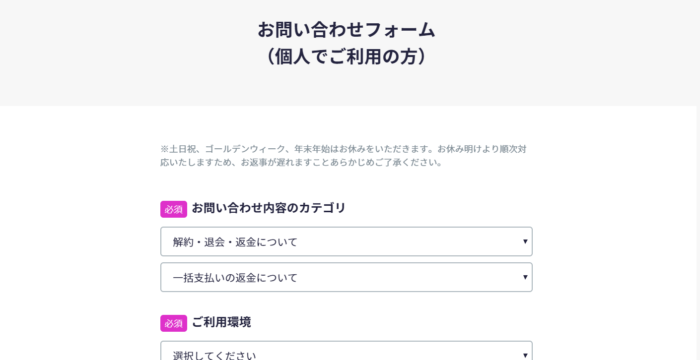Click the arrow on the 解約・退会・返金について selector
This screenshot has width=700, height=360.
[x=525, y=242]
